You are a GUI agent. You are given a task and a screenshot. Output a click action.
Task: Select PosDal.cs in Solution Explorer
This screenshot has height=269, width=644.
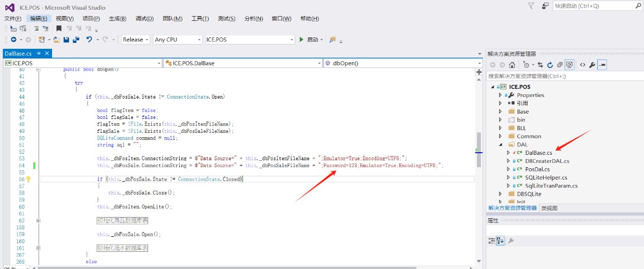coord(538,169)
